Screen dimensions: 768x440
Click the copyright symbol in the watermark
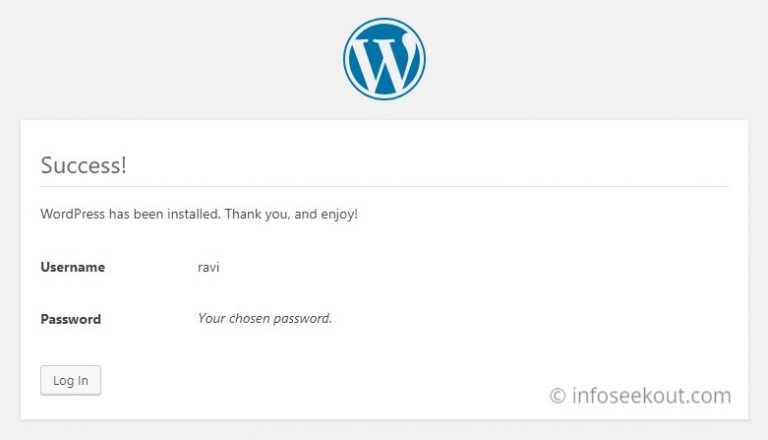557,396
